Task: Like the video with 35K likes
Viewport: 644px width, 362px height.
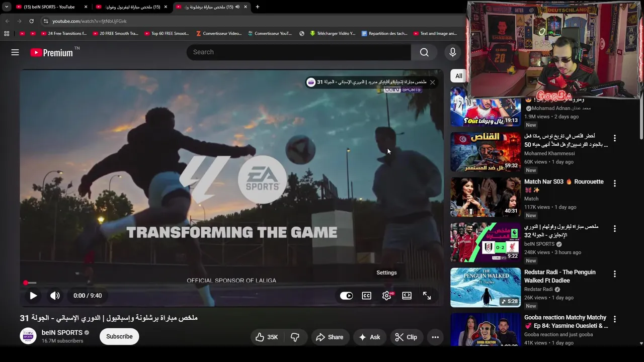Action: tap(267, 337)
